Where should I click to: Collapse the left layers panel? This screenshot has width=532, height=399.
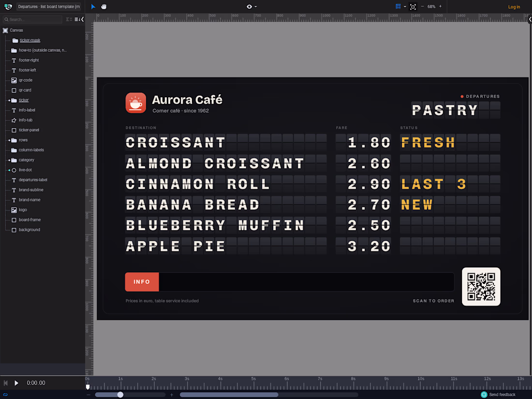[x=82, y=19]
